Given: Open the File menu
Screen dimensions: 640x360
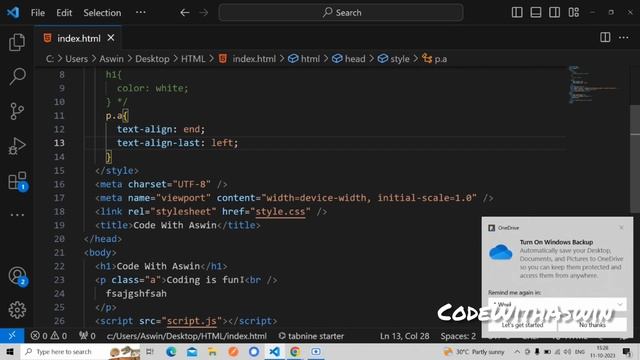Looking at the screenshot, I should click(x=38, y=13).
